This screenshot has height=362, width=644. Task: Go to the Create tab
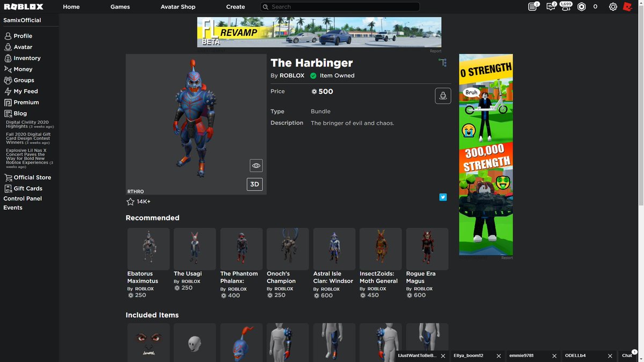[236, 7]
